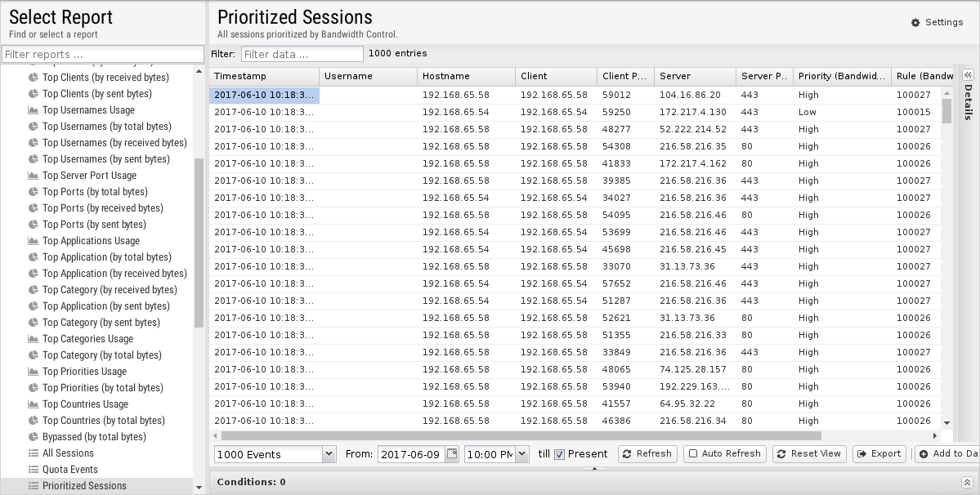Click the Rule (Bandwidth) column header

[x=923, y=76]
